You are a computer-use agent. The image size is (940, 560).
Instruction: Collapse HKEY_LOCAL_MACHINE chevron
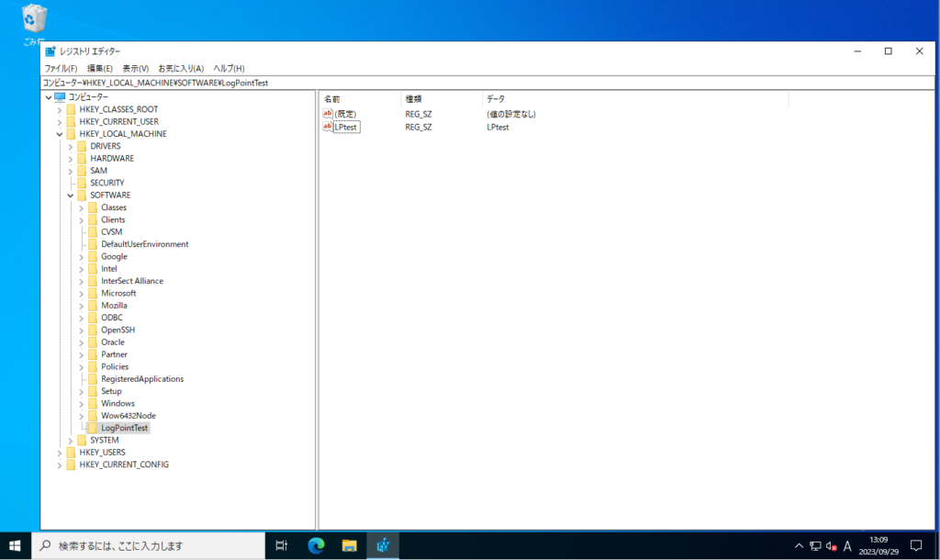click(60, 134)
